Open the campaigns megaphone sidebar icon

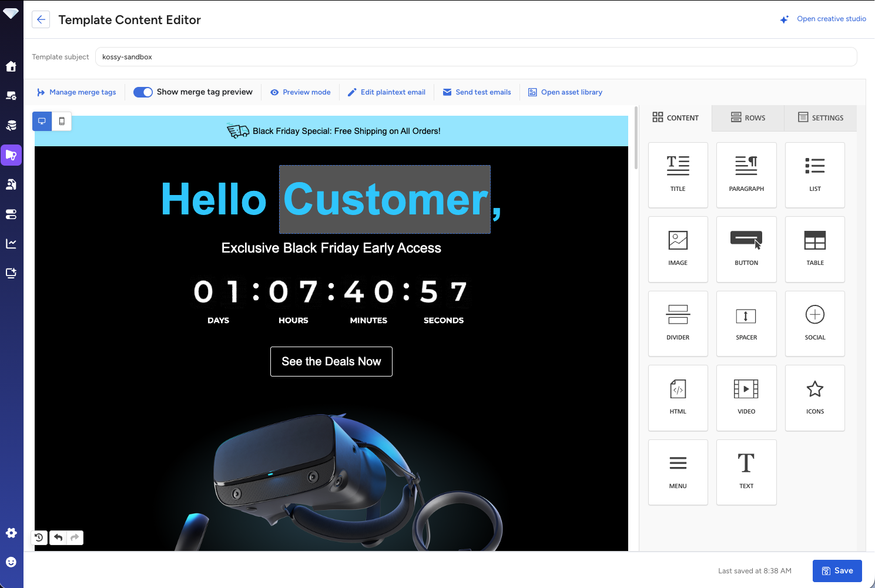click(11, 155)
